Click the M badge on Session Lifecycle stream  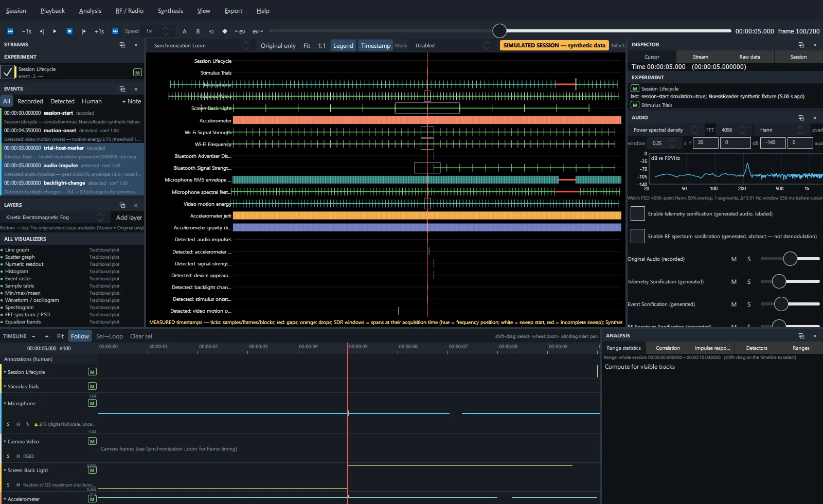[x=137, y=73]
